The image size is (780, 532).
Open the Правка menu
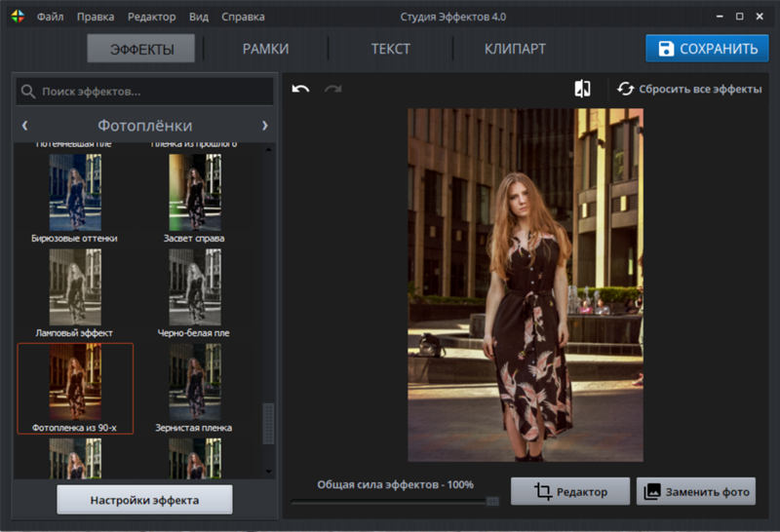click(95, 17)
